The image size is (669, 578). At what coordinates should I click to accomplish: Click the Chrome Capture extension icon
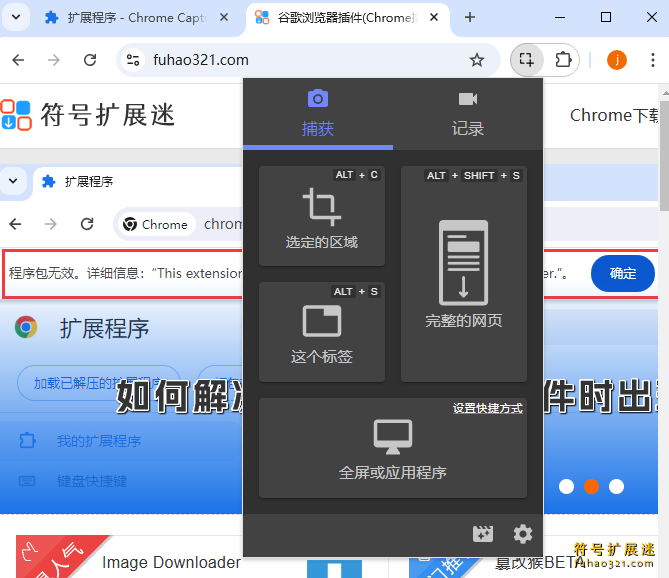point(527,60)
